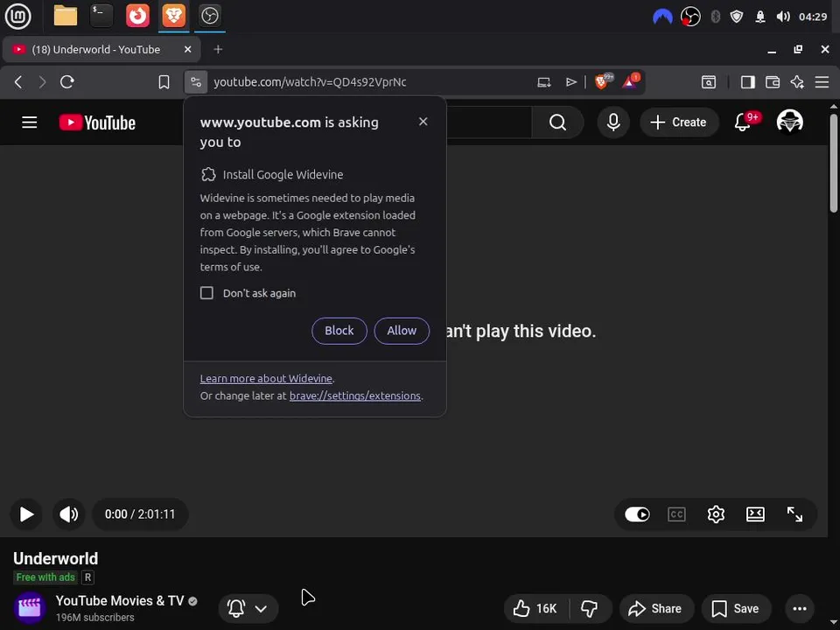This screenshot has height=630, width=840.
Task: Close the Widevine permission popup
Action: pyautogui.click(x=423, y=122)
